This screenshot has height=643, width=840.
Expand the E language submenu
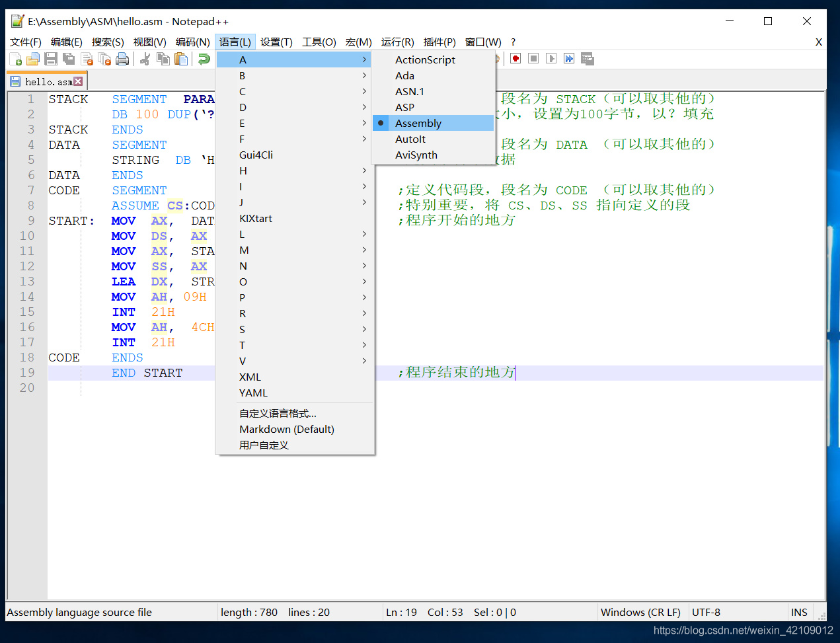[294, 123]
